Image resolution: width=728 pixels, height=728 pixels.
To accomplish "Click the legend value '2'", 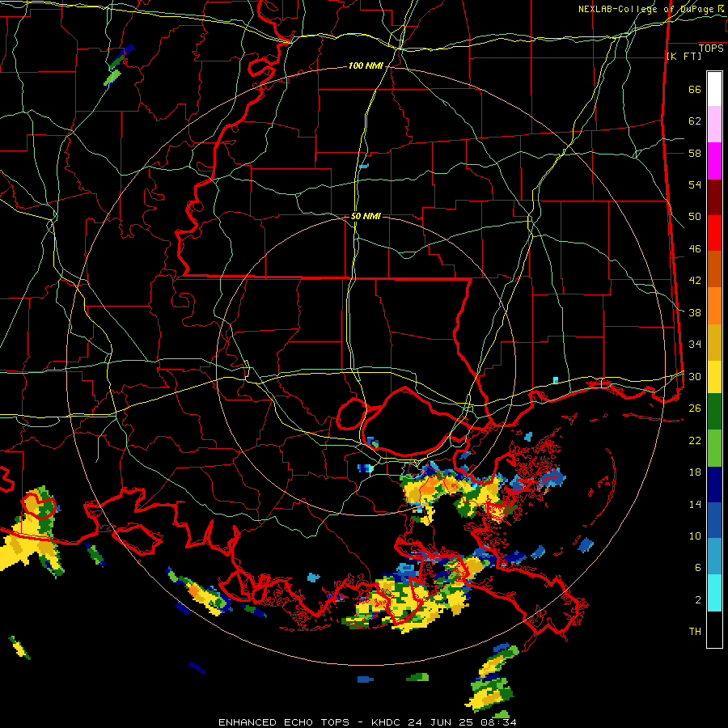I will (698, 600).
